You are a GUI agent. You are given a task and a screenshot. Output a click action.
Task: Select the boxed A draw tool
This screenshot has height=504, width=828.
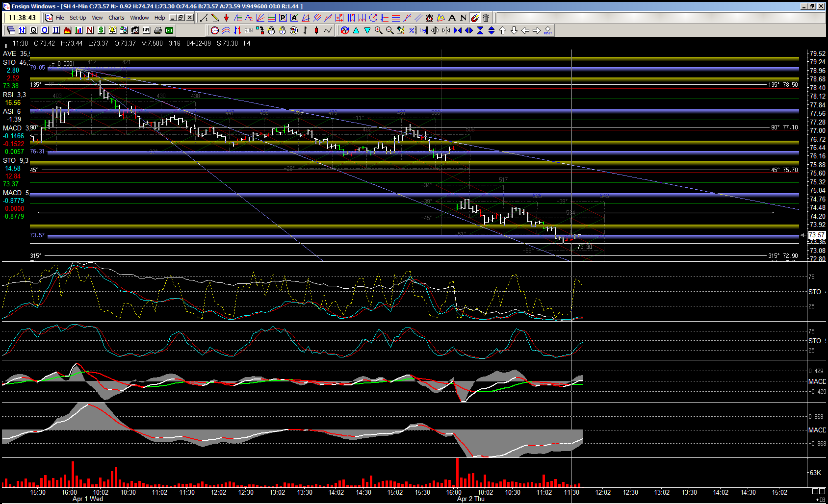[x=294, y=18]
